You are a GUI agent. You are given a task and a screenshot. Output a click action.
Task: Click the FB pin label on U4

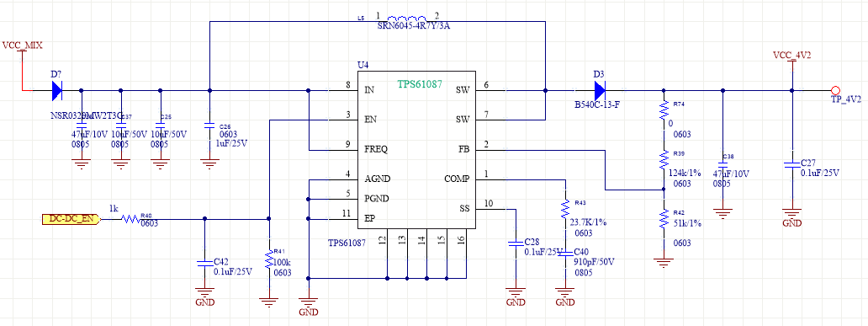point(463,149)
